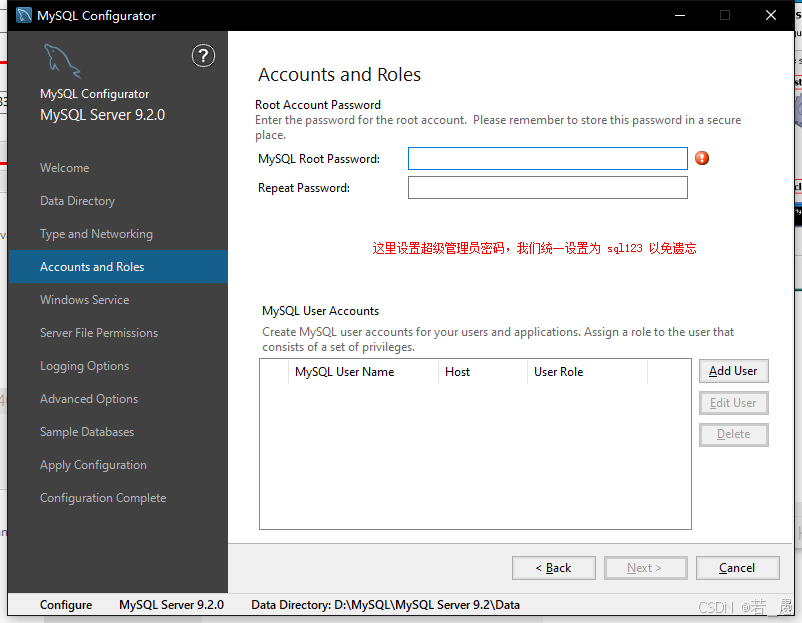
Task: Click MySQL Server 9.2.0 in status bar
Action: coord(171,605)
